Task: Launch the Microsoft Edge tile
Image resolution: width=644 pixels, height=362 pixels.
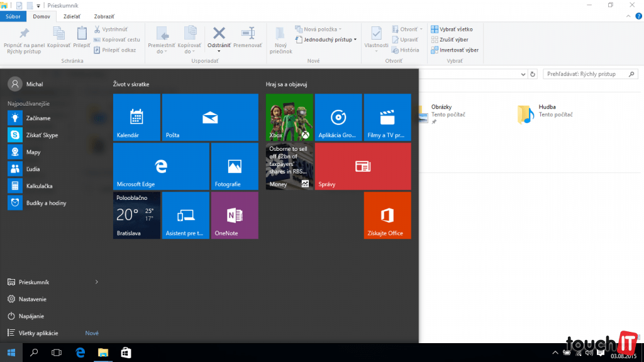Action: [161, 166]
